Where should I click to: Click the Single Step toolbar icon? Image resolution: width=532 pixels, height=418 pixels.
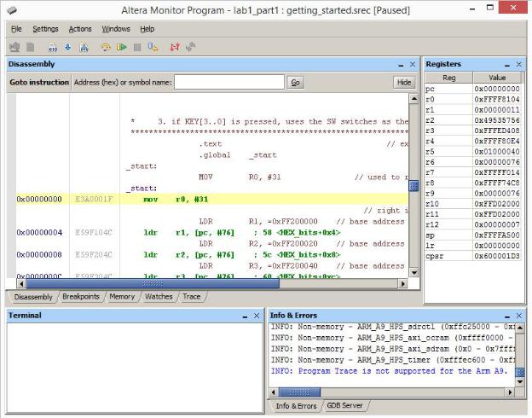(x=106, y=47)
